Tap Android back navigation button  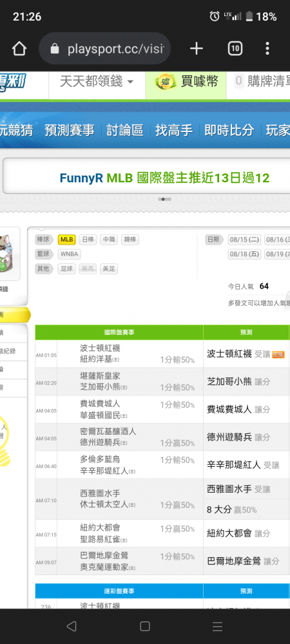(72, 626)
